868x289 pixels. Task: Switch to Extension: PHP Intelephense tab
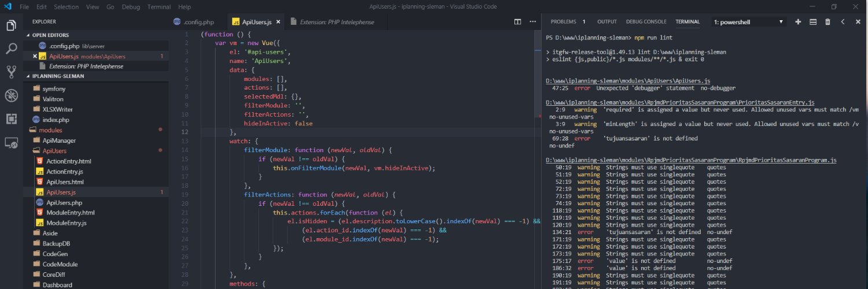[337, 22]
